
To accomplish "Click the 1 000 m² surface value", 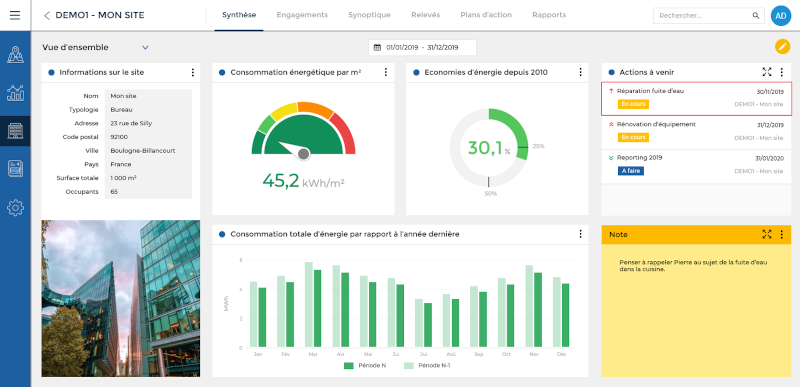I will click(x=123, y=178).
